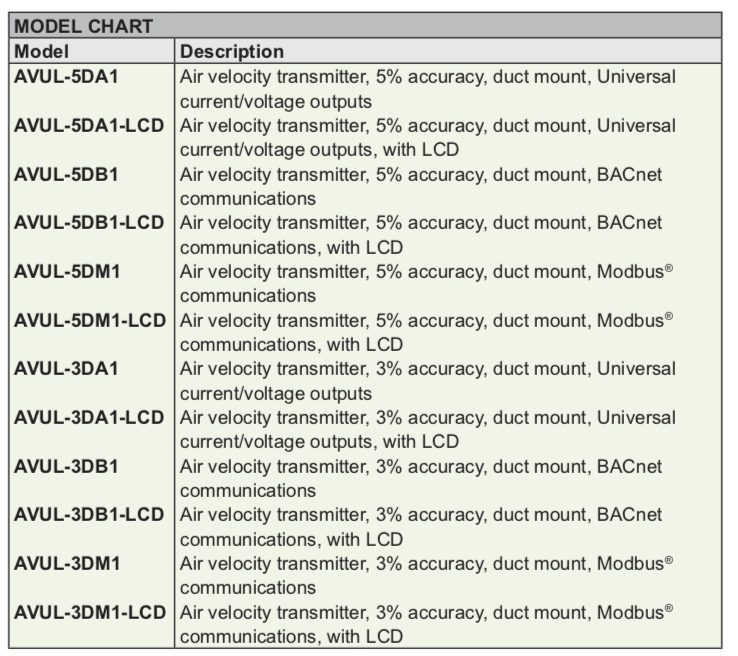The width and height of the screenshot is (738, 656).
Task: Click the Model column header
Action: point(41,51)
